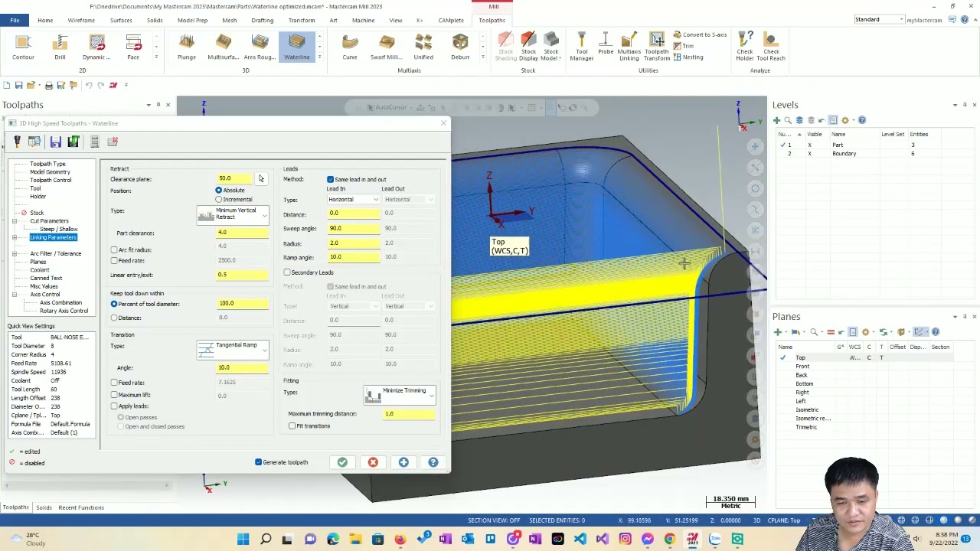This screenshot has height=551, width=980.
Task: Toggle Stock Display icon
Action: pos(528,47)
